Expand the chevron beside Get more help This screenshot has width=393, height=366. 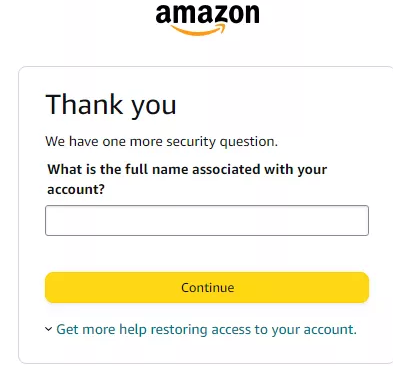pyautogui.click(x=49, y=329)
